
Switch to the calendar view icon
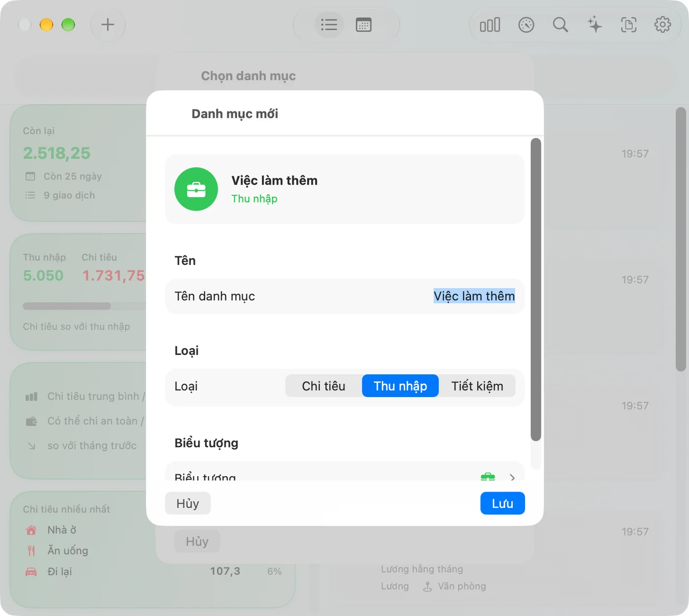[x=364, y=25]
